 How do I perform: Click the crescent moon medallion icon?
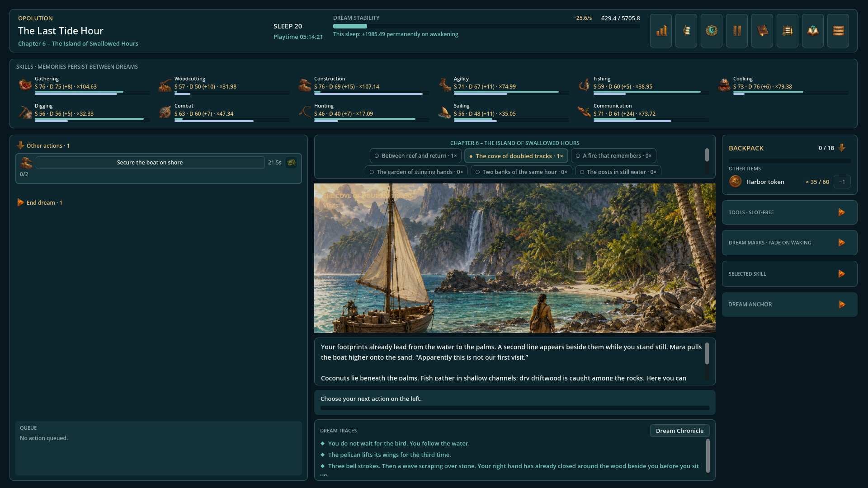712,31
